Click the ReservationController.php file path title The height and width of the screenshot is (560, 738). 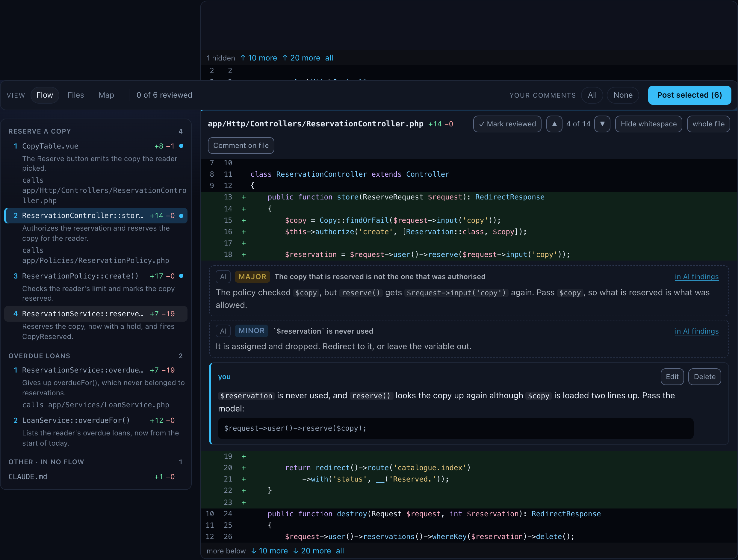(315, 124)
